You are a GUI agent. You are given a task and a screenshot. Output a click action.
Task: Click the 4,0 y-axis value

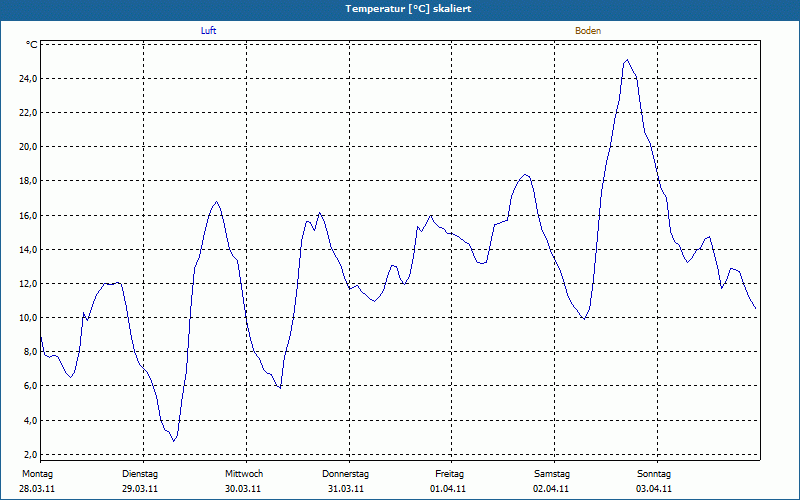(30, 421)
